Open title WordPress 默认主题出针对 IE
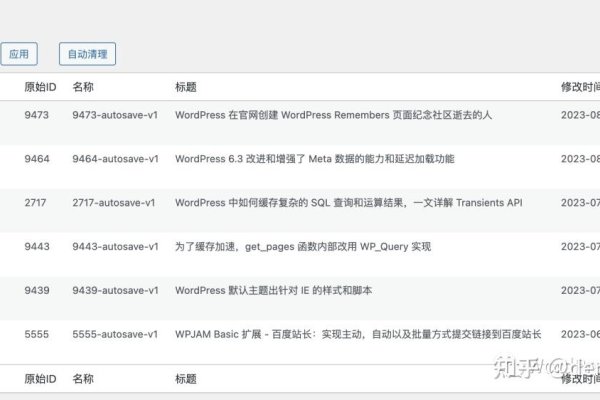The width and height of the screenshot is (600, 400). [x=274, y=291]
